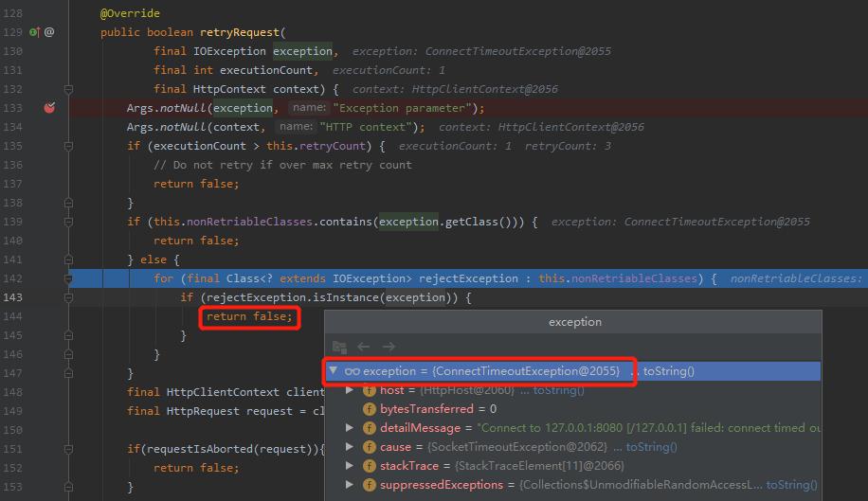This screenshot has width=868, height=501.
Task: Click the IOException type on line 130
Action: 229,51
